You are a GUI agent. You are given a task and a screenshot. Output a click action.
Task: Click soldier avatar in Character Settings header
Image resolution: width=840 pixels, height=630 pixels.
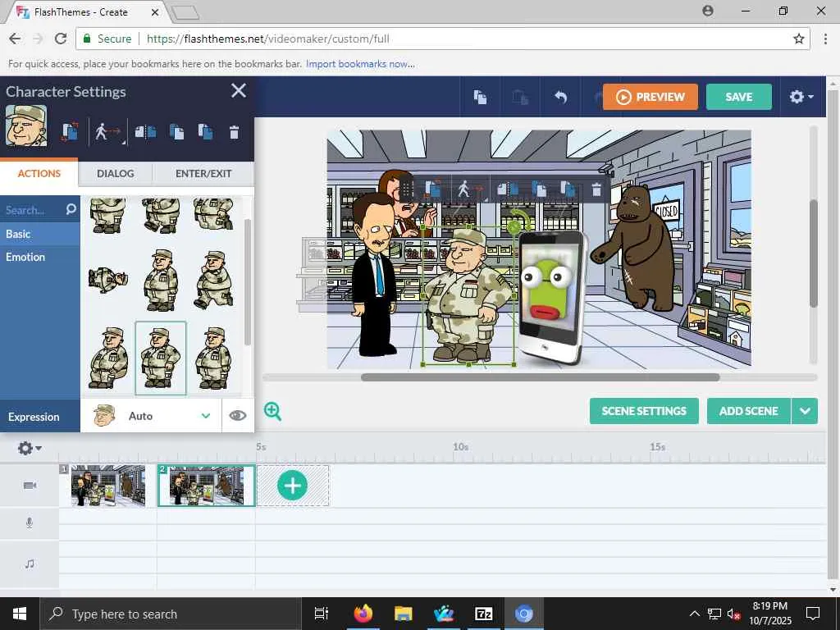click(x=25, y=126)
